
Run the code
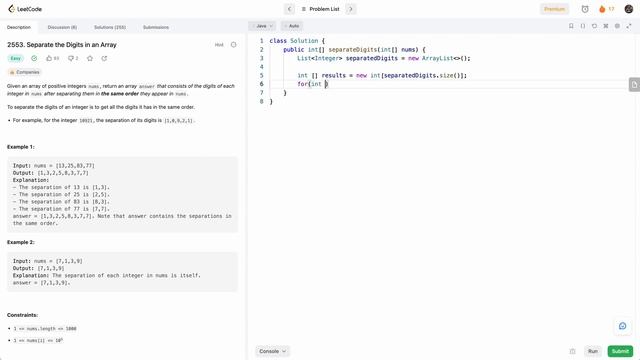[x=593, y=351]
